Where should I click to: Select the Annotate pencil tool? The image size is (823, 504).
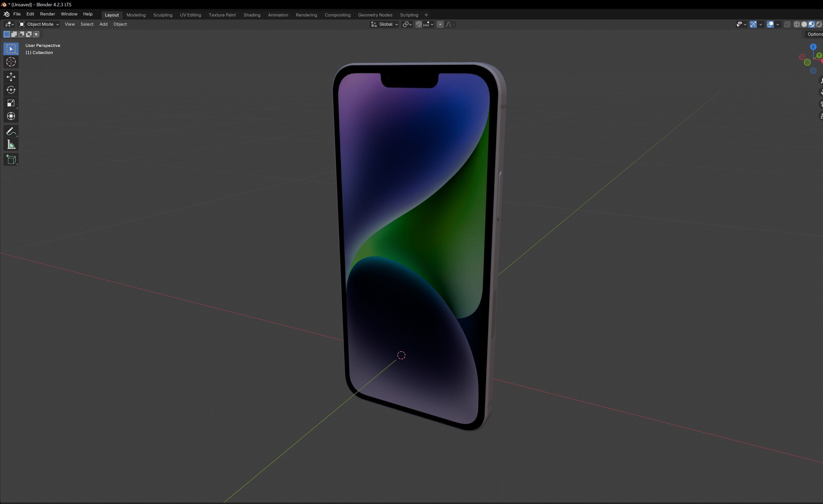coord(11,131)
